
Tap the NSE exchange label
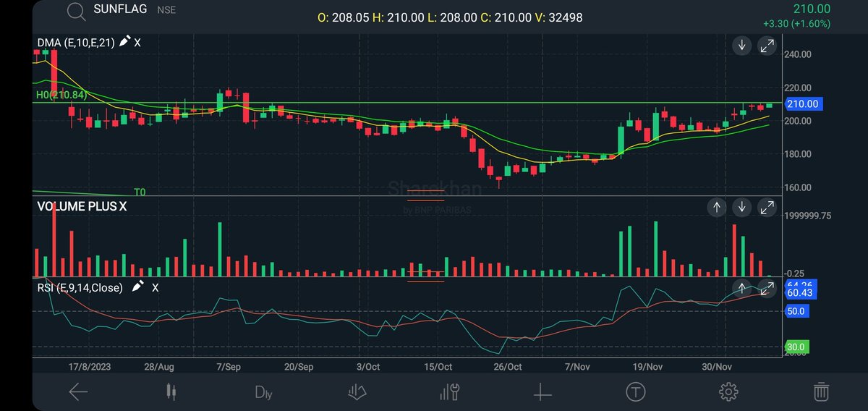pyautogui.click(x=166, y=10)
